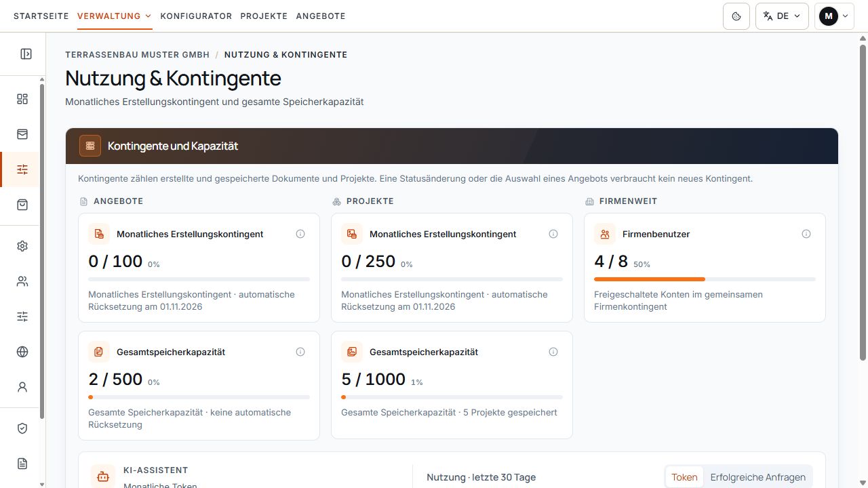Click the 'Kontingente und Kapazität' panel header

click(x=452, y=146)
